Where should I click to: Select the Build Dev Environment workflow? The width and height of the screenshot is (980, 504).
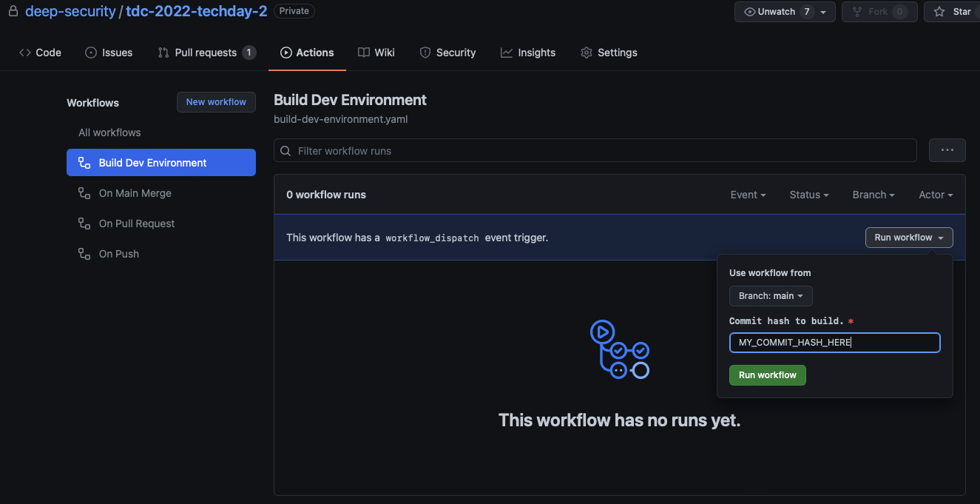[161, 163]
